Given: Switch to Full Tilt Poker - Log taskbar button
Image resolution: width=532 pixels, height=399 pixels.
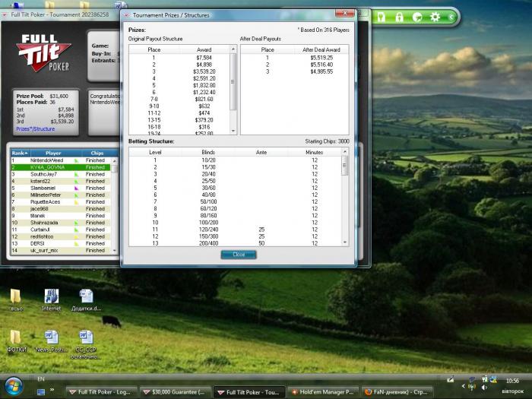Looking at the screenshot, I should [101, 392].
